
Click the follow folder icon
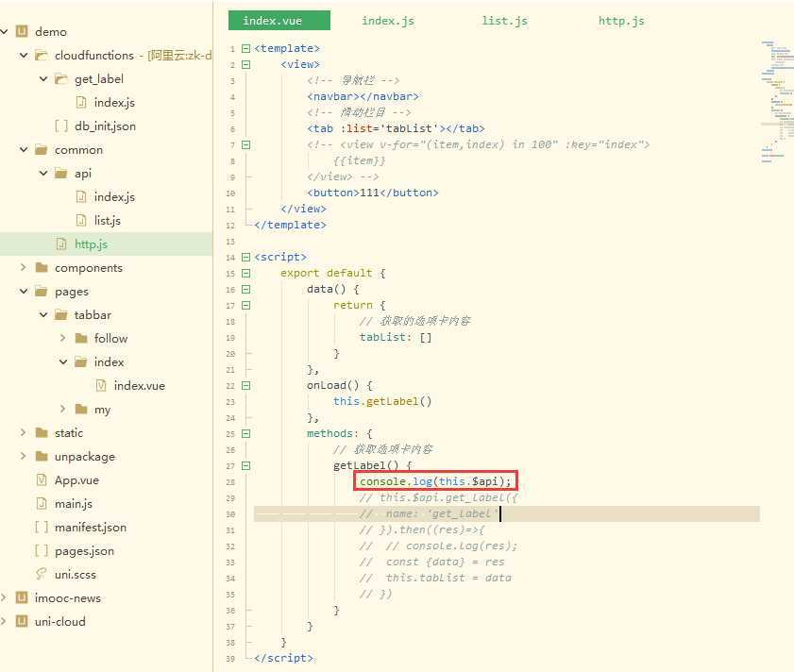81,338
